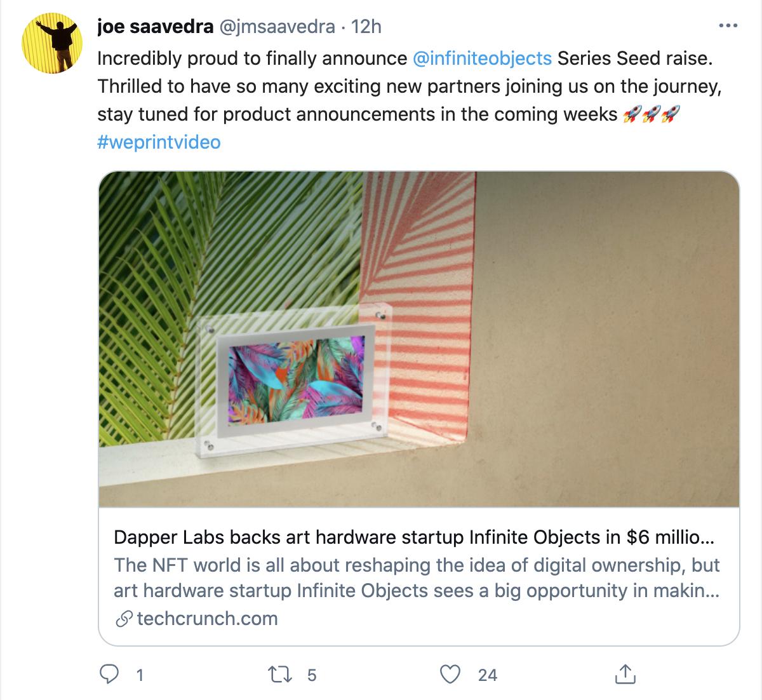This screenshot has height=700, width=762.
Task: Visit the @jmsaavedra handle
Action: [x=276, y=27]
